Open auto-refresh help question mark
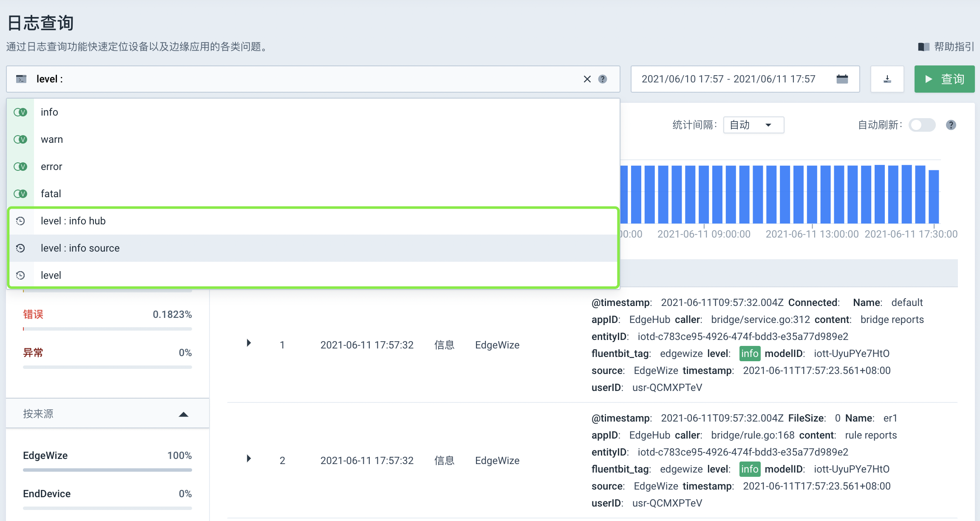 pos(951,125)
